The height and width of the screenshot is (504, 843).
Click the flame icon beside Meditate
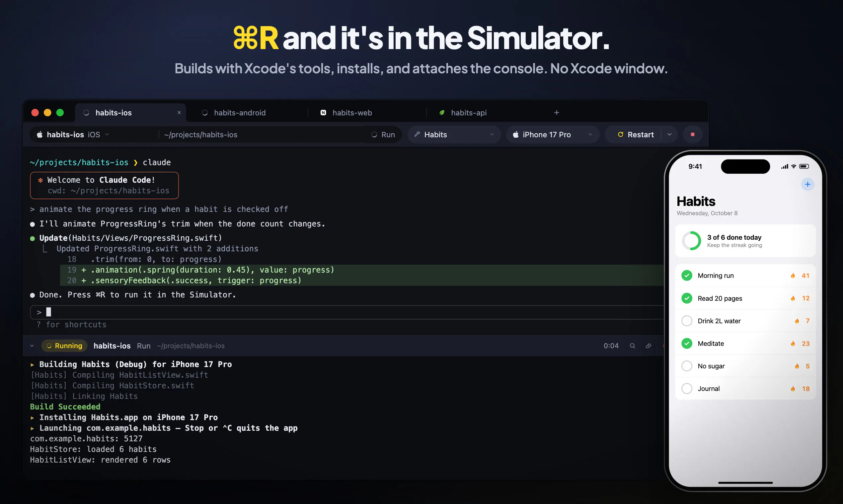click(793, 344)
